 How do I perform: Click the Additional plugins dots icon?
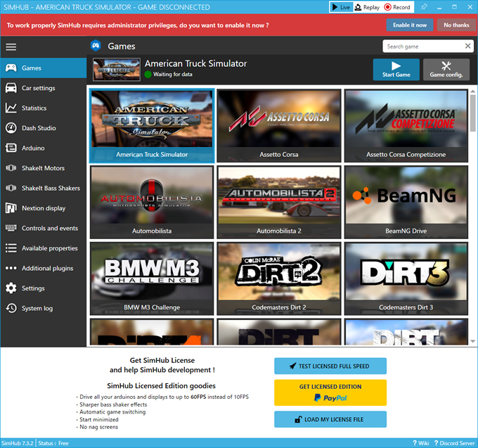click(x=11, y=268)
